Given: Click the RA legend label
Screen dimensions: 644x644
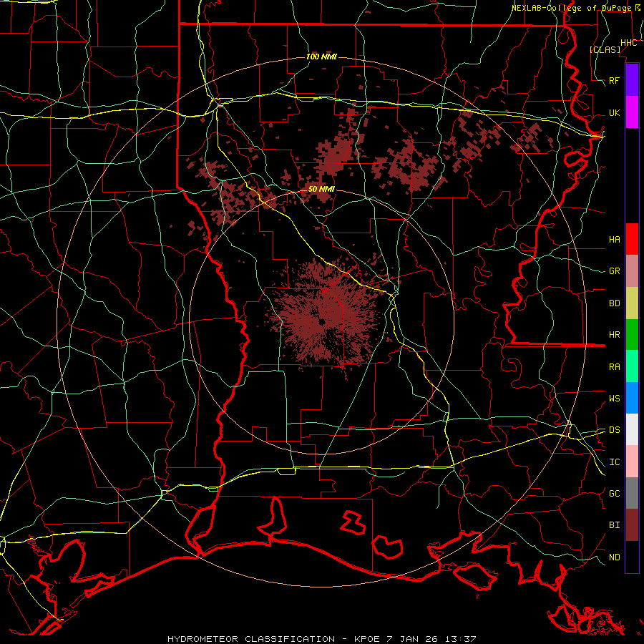Looking at the screenshot, I should [x=615, y=367].
